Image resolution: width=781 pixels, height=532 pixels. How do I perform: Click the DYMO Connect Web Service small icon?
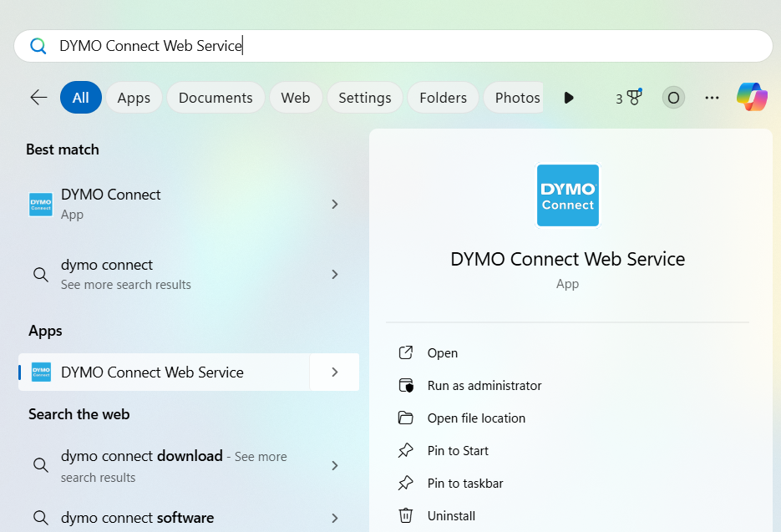click(x=41, y=372)
